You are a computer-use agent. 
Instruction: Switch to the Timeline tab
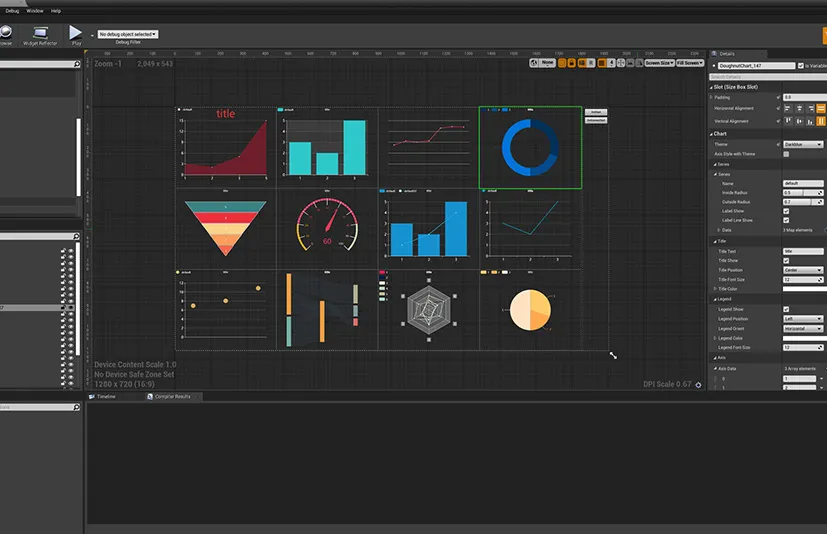pos(106,396)
